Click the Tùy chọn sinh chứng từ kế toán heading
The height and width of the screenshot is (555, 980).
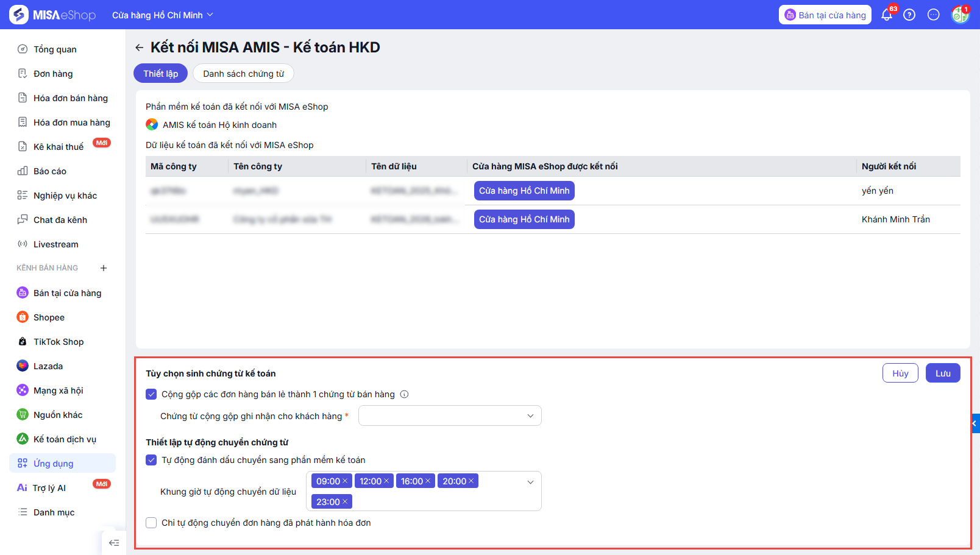(x=211, y=373)
